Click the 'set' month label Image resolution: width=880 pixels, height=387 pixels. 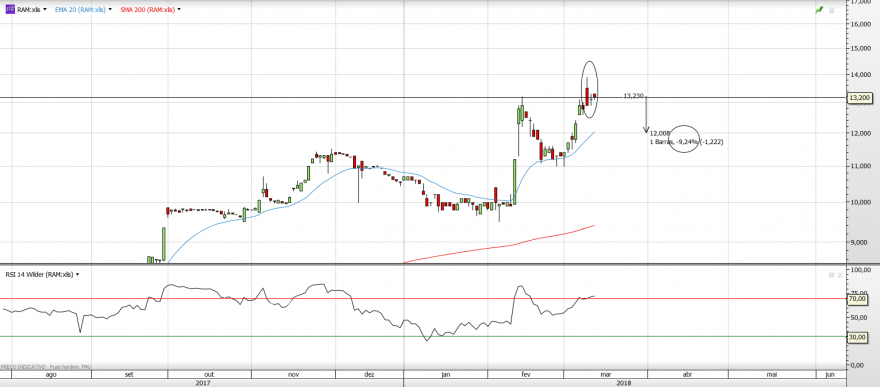pyautogui.click(x=129, y=374)
